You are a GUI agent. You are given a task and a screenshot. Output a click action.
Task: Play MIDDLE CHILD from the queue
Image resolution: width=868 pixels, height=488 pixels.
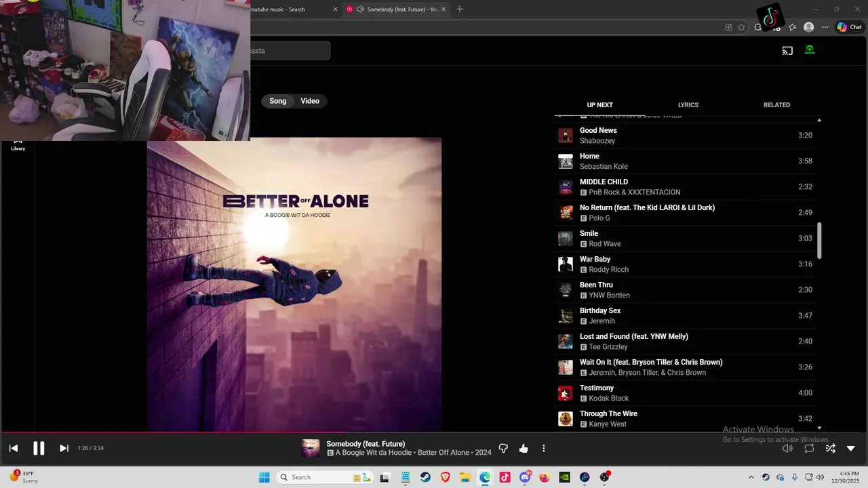point(685,187)
